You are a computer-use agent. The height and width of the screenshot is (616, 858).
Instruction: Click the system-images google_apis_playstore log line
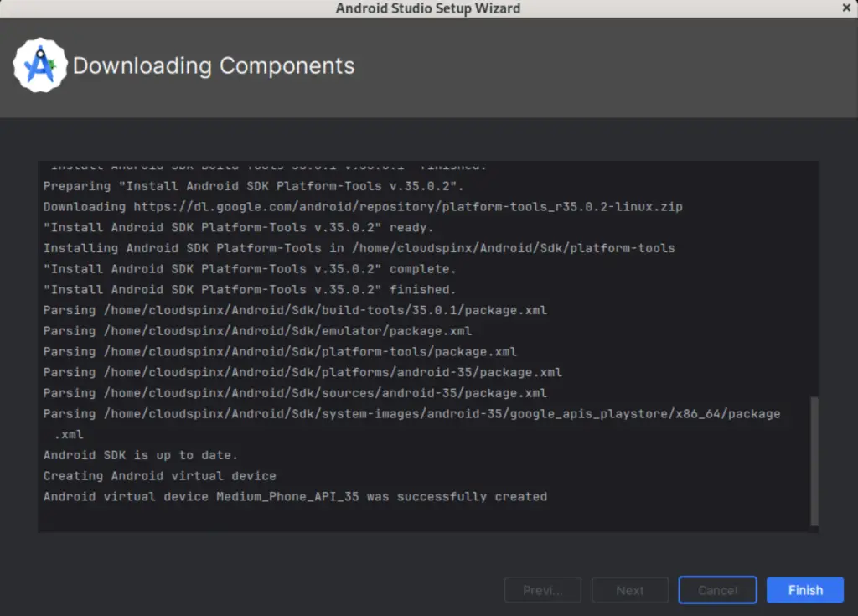[411, 413]
